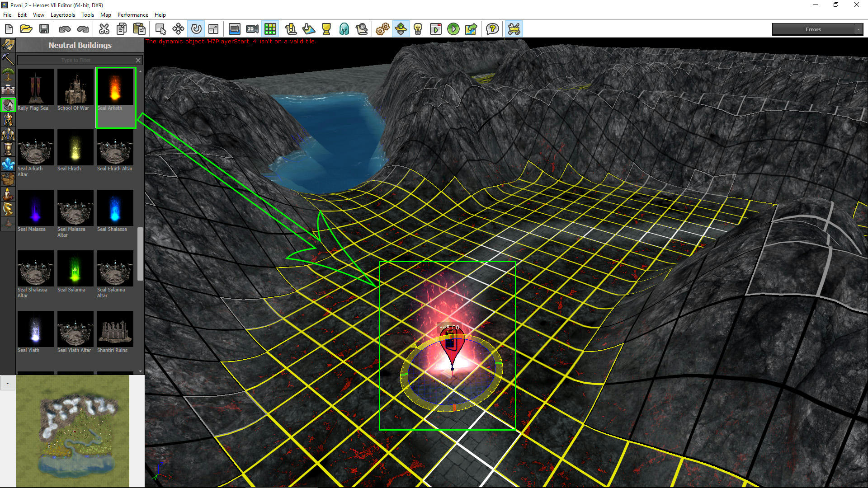This screenshot has height=488, width=868.
Task: Play the map with the green play button
Action: pyautogui.click(x=453, y=29)
